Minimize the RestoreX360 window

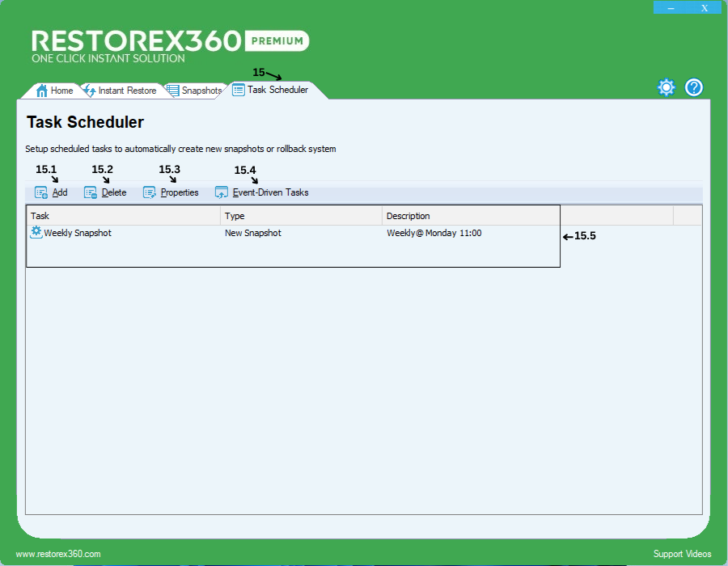coord(671,8)
